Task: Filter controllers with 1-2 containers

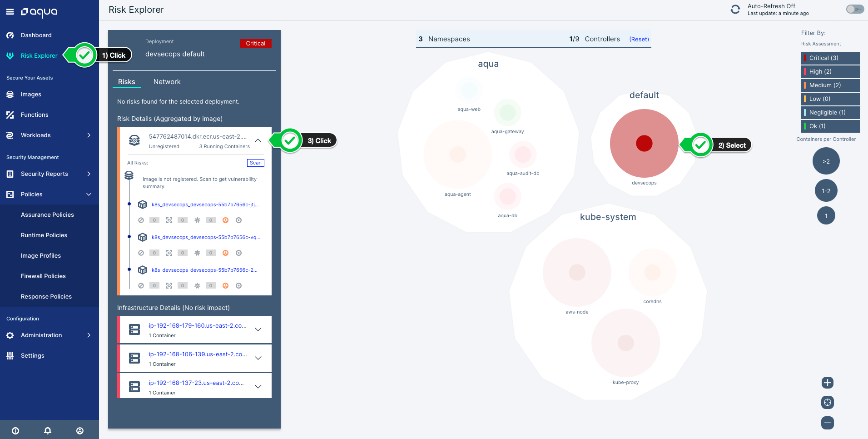Action: (826, 191)
